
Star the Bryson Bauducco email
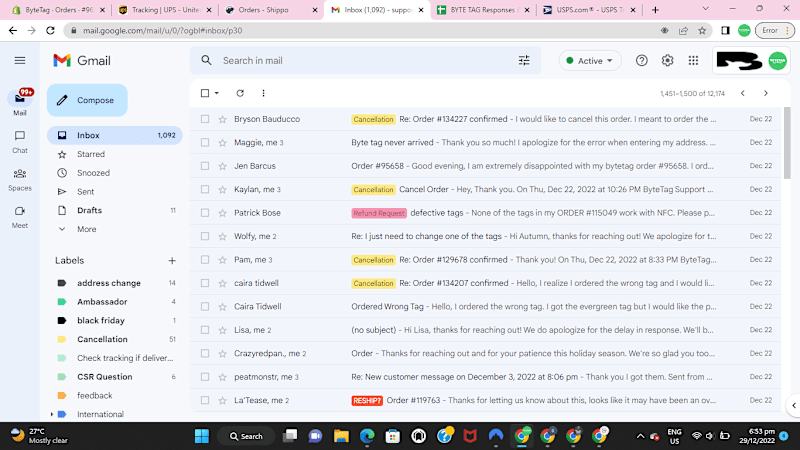coord(222,119)
